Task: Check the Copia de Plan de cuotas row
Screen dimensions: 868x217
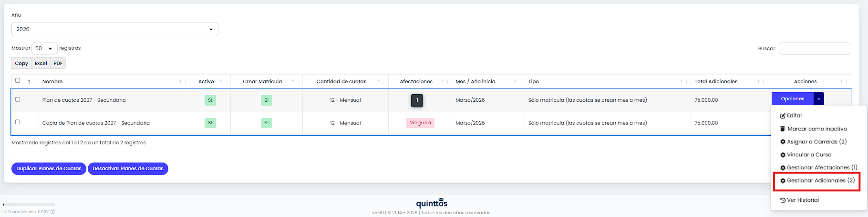Action: [18, 122]
